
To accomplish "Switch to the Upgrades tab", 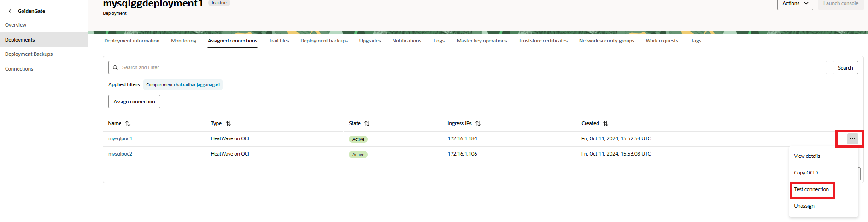I will (x=370, y=41).
